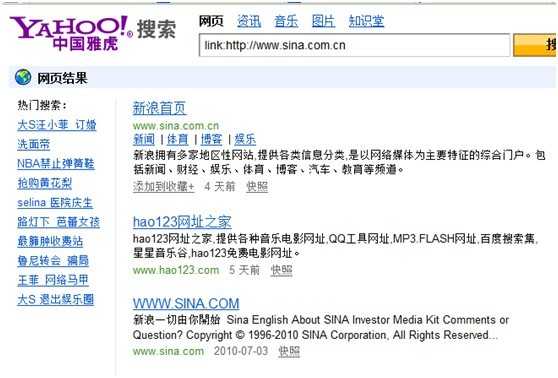Open hot search selina 医院庆生
This screenshot has height=378, width=558.
pos(55,203)
